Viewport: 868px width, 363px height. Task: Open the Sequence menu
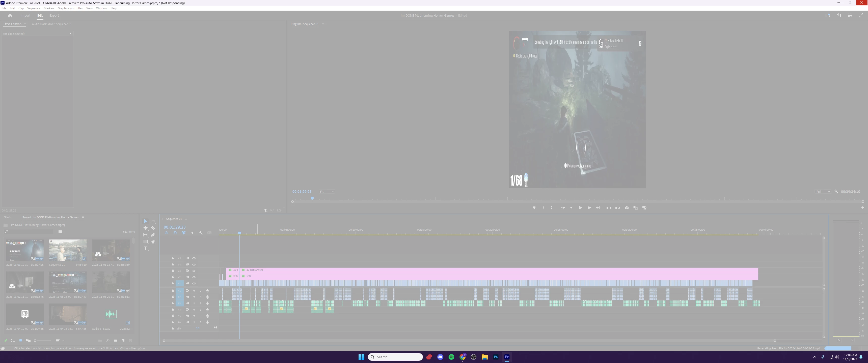33,8
